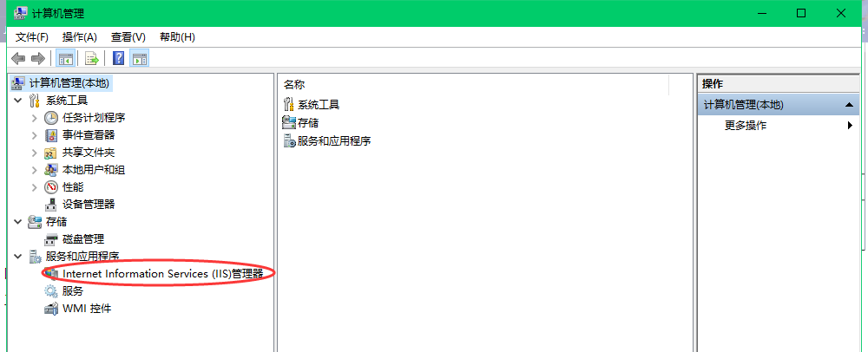Click the Device Manager icon

click(x=51, y=205)
